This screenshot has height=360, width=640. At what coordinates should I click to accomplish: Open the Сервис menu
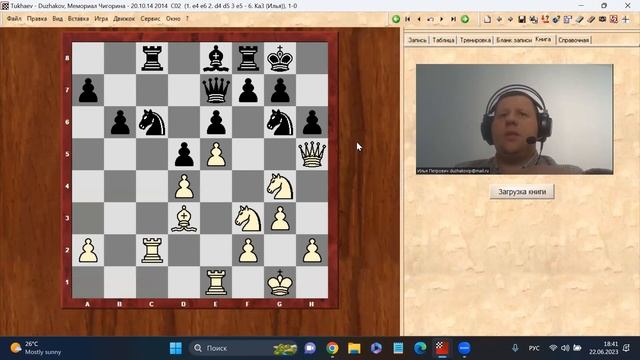pyautogui.click(x=150, y=18)
